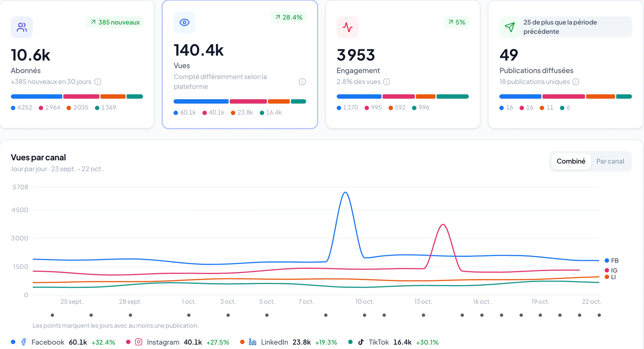
Task: Click the Facebook logo in the legend
Action: pyautogui.click(x=24, y=342)
